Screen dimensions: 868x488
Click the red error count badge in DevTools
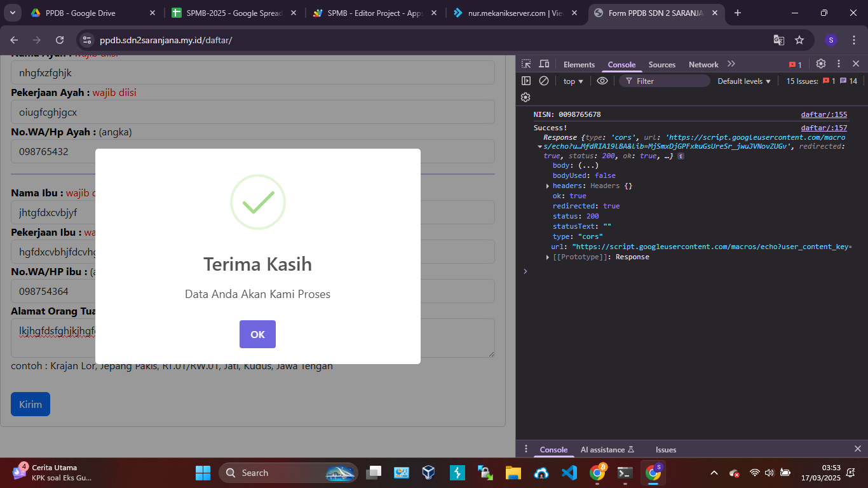796,65
